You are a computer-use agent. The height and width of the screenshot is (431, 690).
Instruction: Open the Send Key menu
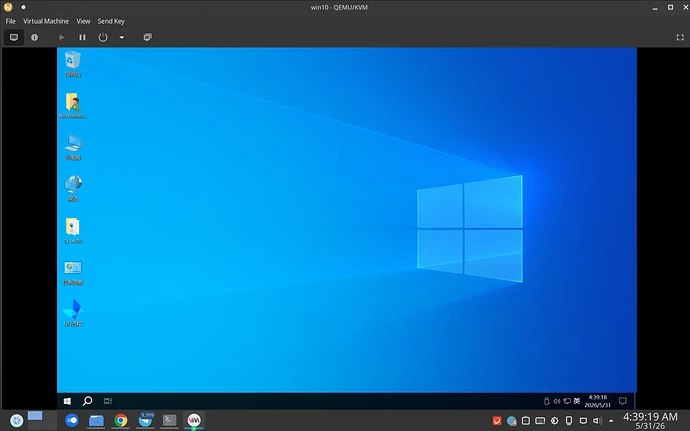click(x=111, y=21)
